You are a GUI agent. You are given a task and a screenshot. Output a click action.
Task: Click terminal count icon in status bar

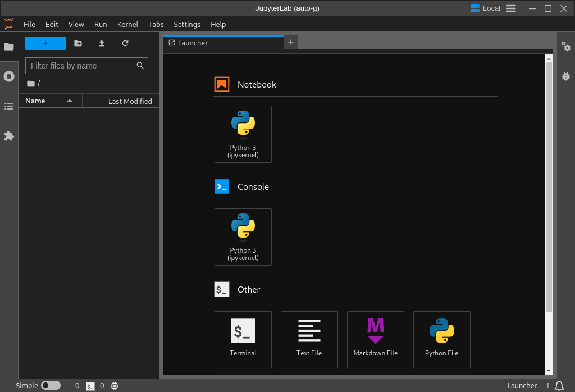coord(90,386)
